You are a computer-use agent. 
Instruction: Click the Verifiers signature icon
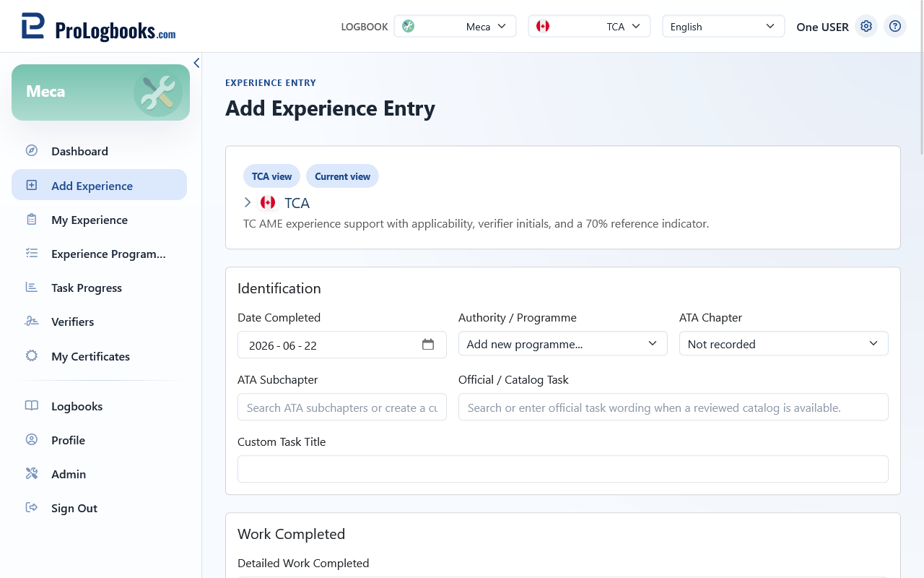[x=32, y=322]
